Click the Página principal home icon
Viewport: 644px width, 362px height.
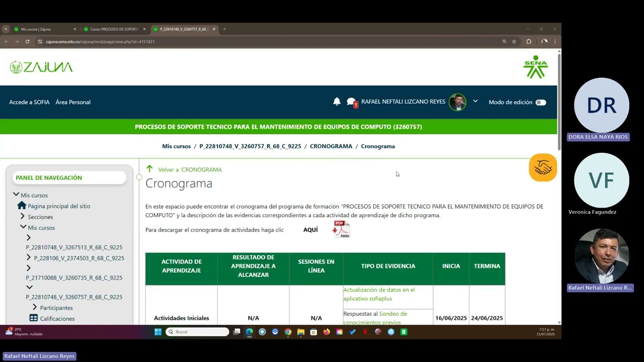tap(22, 206)
